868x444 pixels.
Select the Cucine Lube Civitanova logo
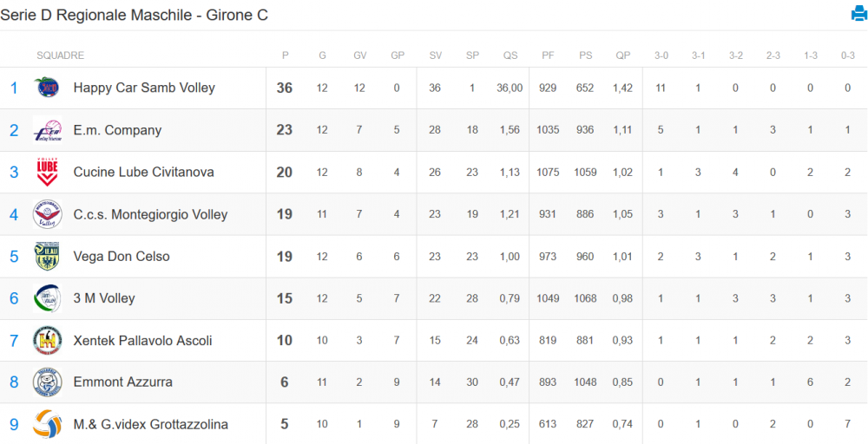tap(47, 172)
